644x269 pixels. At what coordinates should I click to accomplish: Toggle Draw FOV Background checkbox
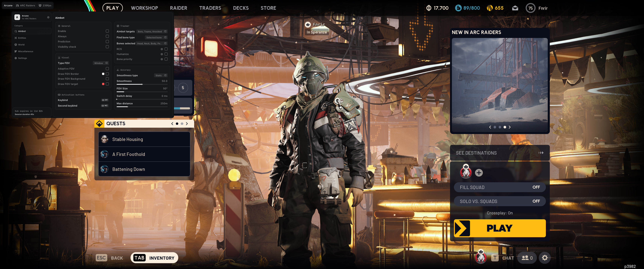tap(107, 79)
